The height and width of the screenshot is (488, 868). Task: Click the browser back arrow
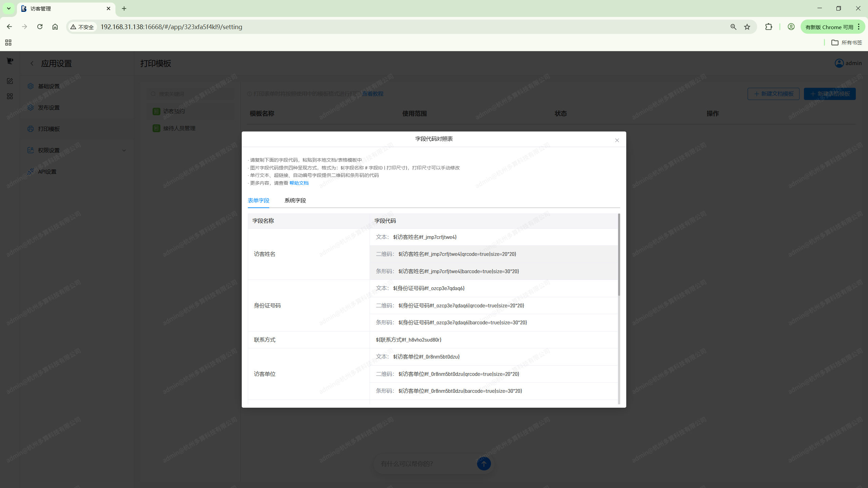tap(9, 27)
